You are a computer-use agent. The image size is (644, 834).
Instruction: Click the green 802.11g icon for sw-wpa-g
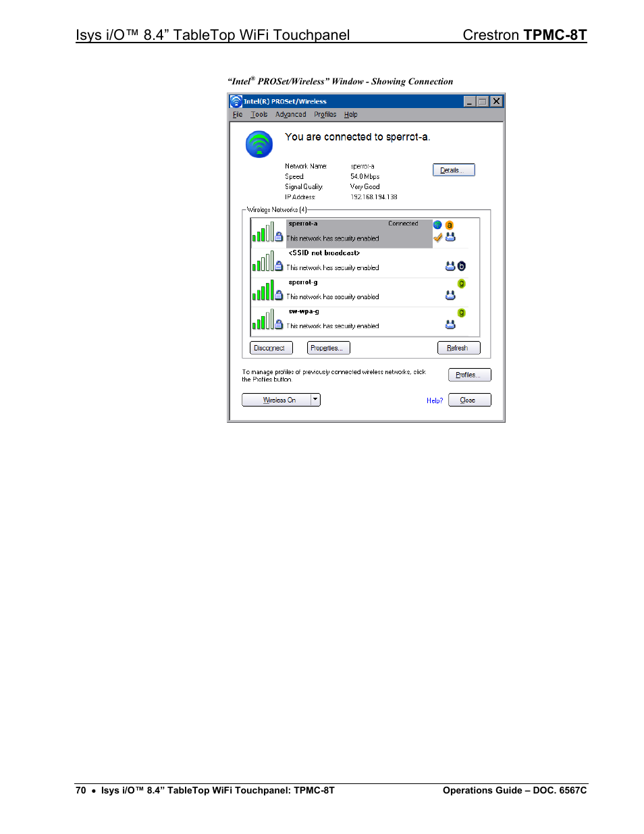(x=462, y=313)
